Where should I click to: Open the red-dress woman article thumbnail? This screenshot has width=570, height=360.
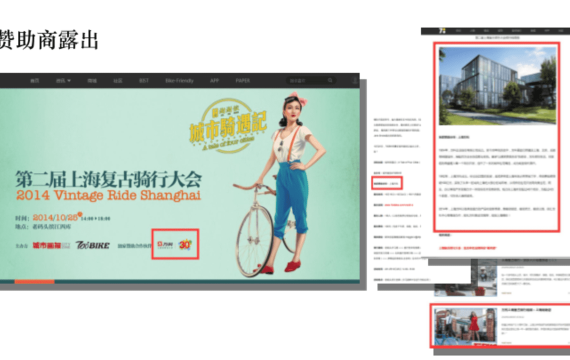[465, 326]
